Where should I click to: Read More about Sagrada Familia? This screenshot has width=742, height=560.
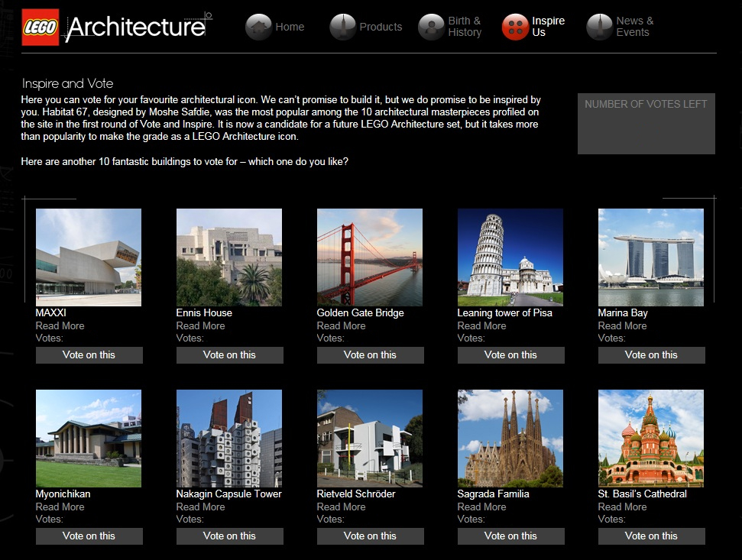click(x=481, y=507)
